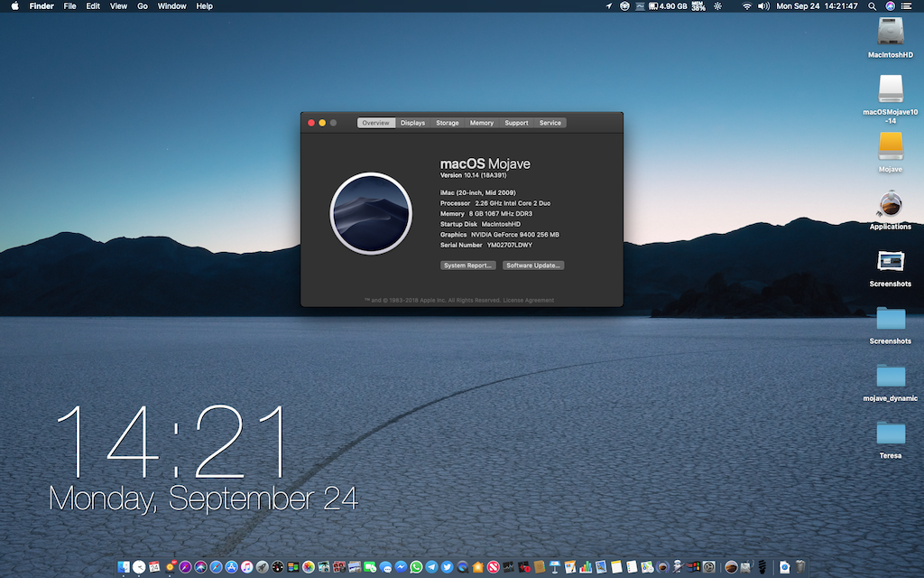Viewport: 924px width, 578px height.
Task: Click the System Report button
Action: pyautogui.click(x=468, y=266)
